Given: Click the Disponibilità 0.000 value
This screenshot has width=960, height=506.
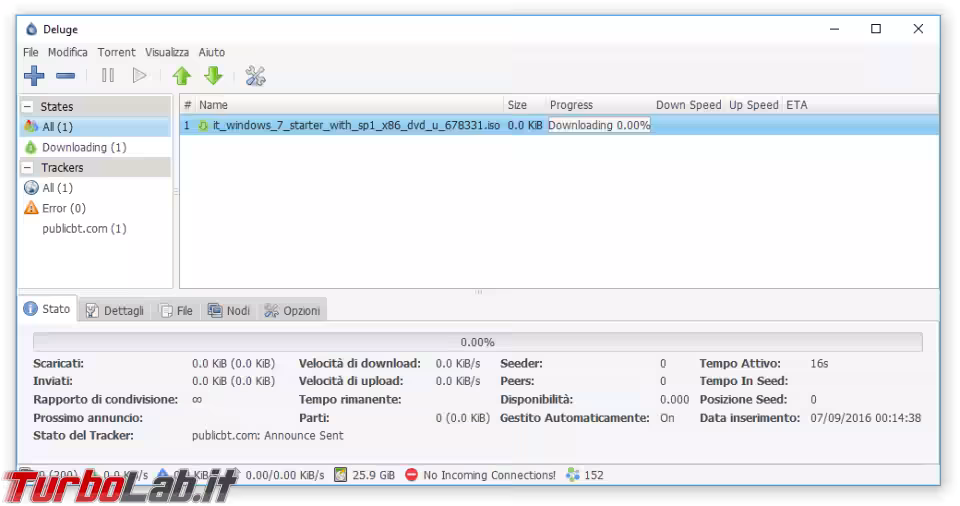Looking at the screenshot, I should pos(674,399).
